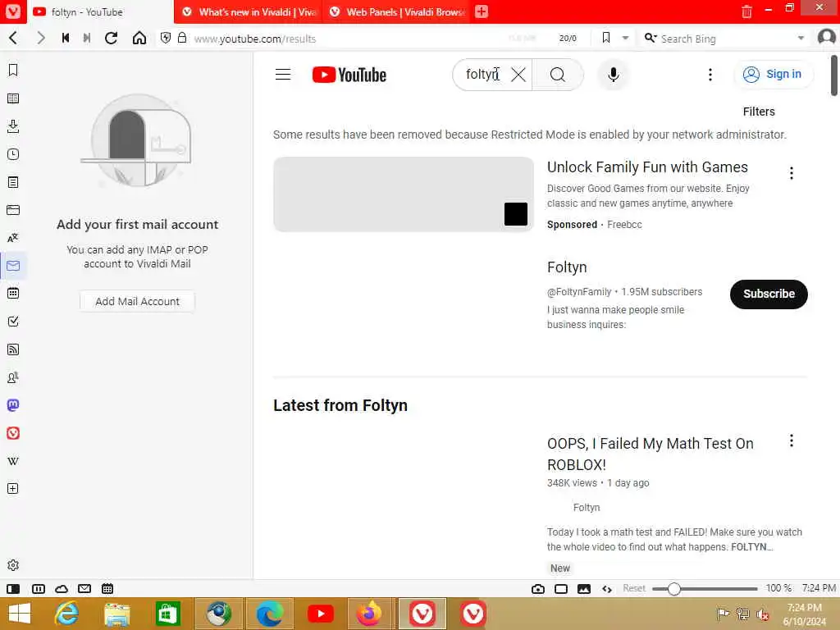Open the Reading List panel
Image resolution: width=840 pixels, height=630 pixels.
pyautogui.click(x=13, y=98)
